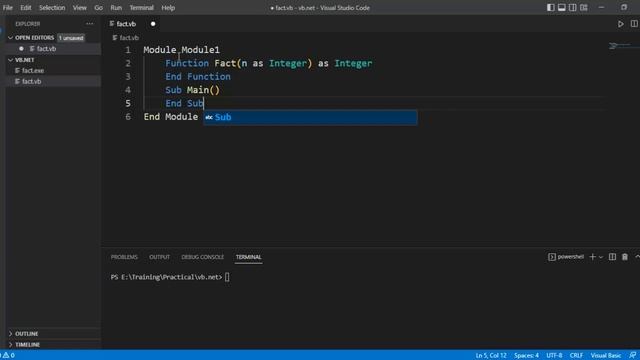Open the Selection menu
Screen dimensions: 640x360
[x=52, y=8]
